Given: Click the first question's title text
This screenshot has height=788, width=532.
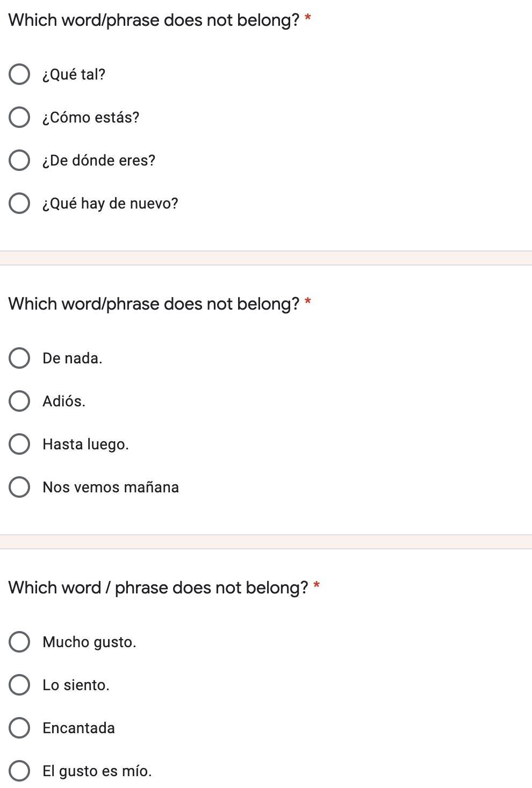Looking at the screenshot, I should [154, 20].
